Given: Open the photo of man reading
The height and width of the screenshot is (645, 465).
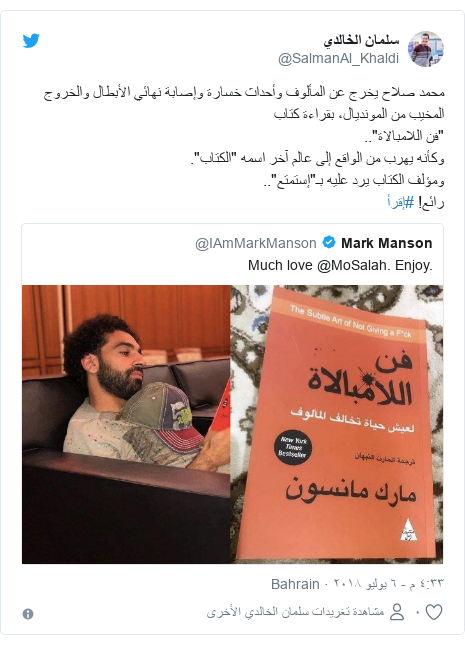Looking at the screenshot, I should click(126, 424).
